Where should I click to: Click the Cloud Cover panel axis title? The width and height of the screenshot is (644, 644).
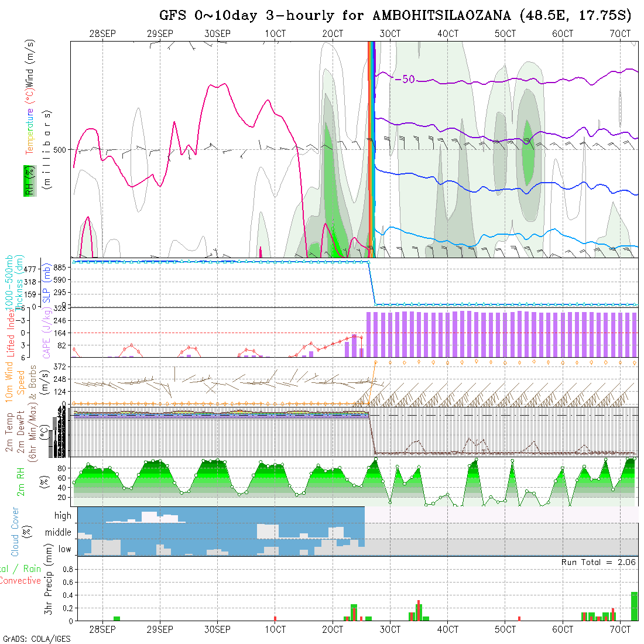point(15,532)
